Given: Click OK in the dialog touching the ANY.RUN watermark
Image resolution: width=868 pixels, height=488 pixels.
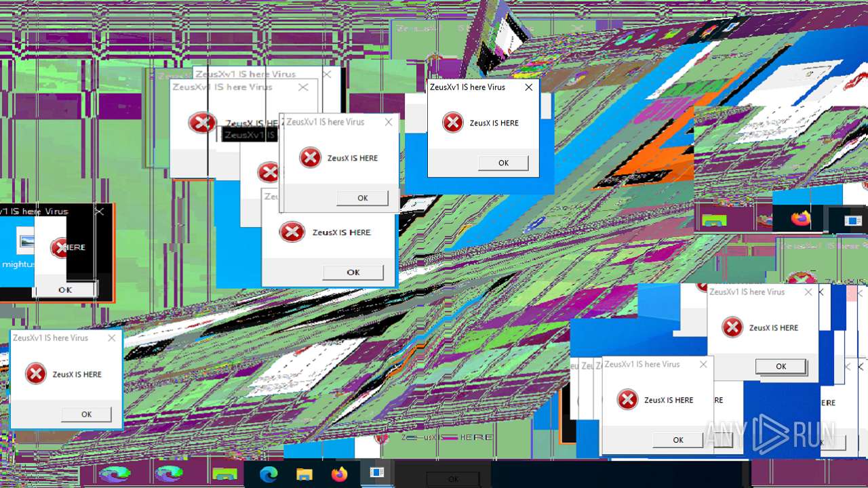Looking at the screenshot, I should (x=678, y=440).
